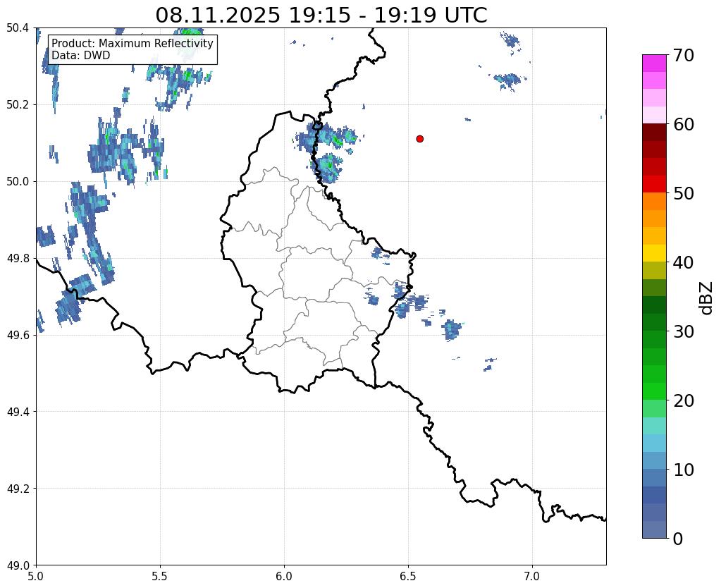Click the latitude axis label 49.8
Image resolution: width=721 pixels, height=588 pixels.
pyautogui.click(x=18, y=259)
